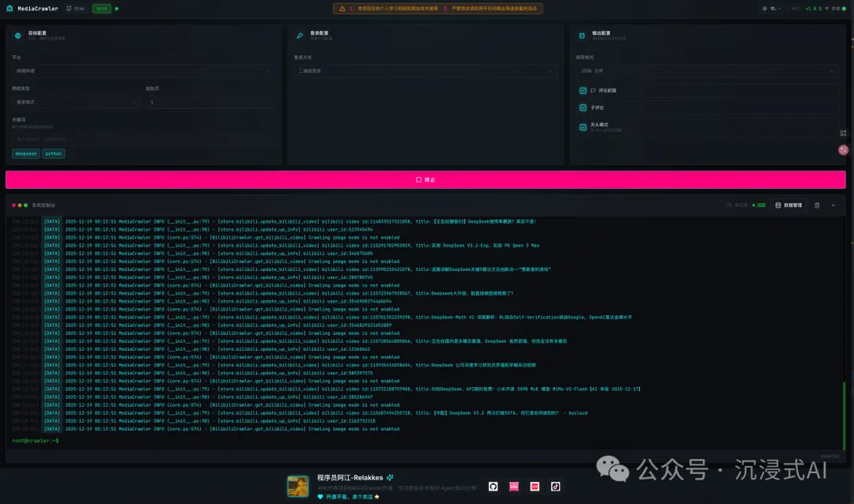Click the pink stop crawler button
The width and height of the screenshot is (854, 504).
[x=425, y=179]
